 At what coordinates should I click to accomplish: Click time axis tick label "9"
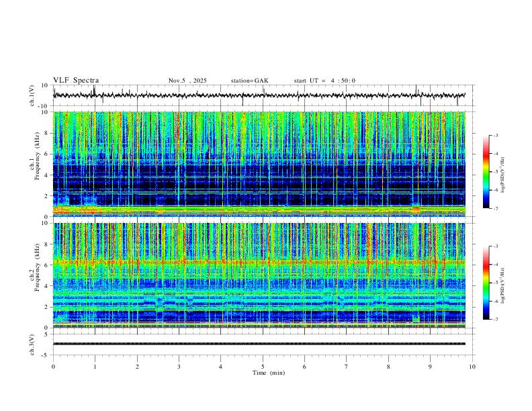pyautogui.click(x=430, y=367)
